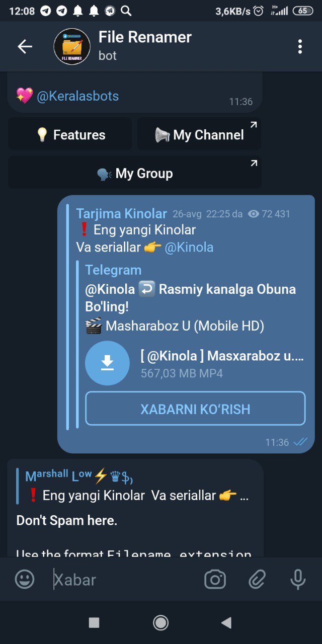Viewport: 322px width, 644px height.
Task: Tap the microphone voice message icon
Action: (298, 580)
